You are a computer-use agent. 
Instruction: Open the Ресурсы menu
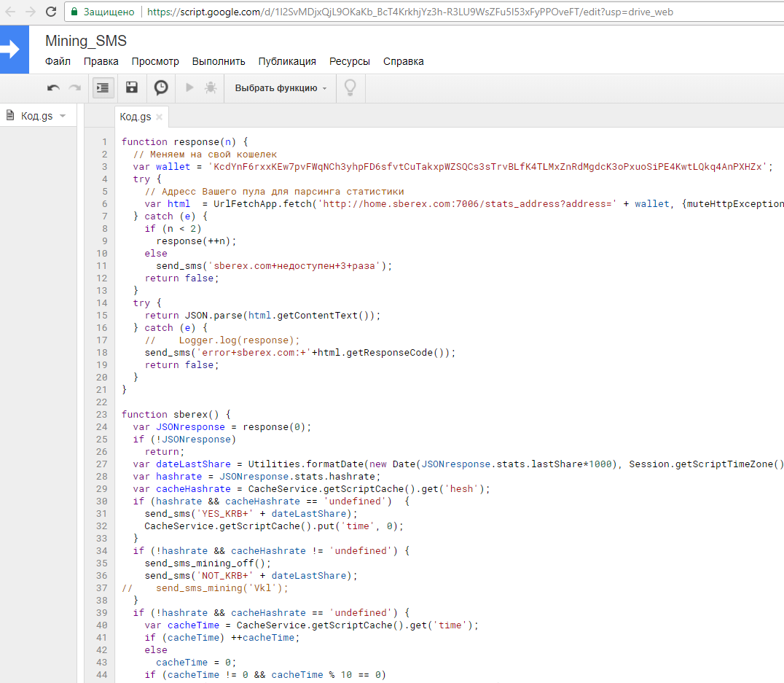pos(350,61)
